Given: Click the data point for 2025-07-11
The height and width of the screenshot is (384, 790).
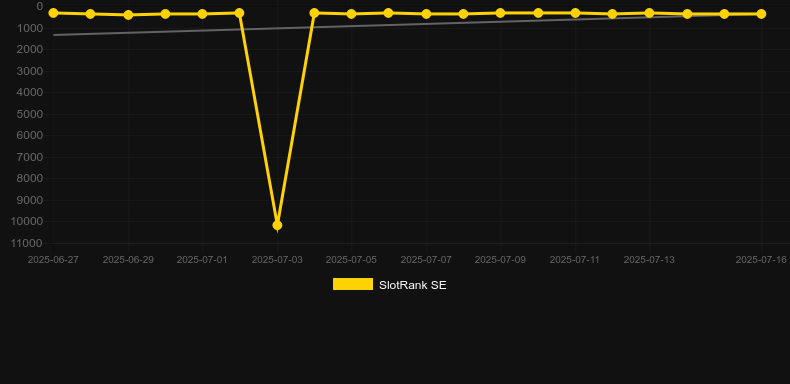Looking at the screenshot, I should click(x=575, y=13).
